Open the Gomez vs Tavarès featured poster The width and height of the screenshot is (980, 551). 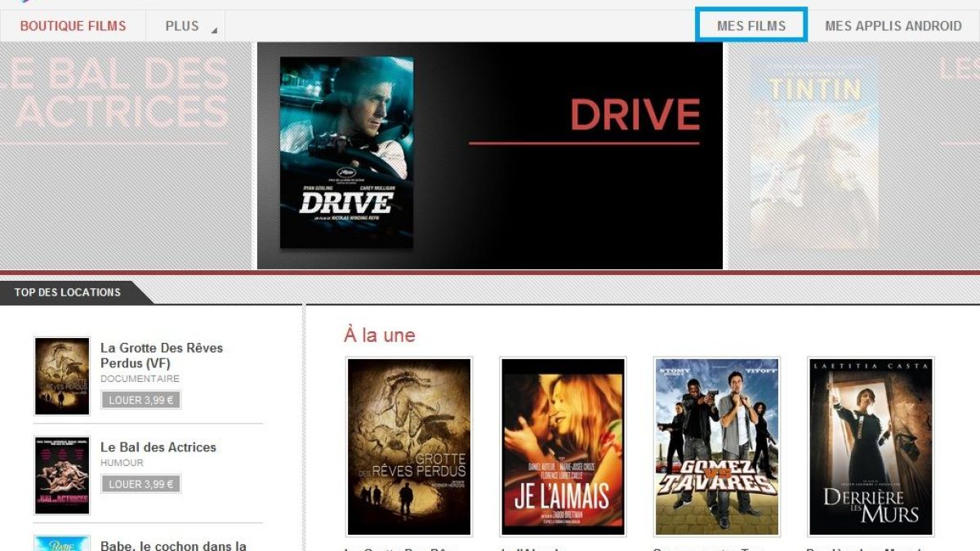pyautogui.click(x=716, y=447)
